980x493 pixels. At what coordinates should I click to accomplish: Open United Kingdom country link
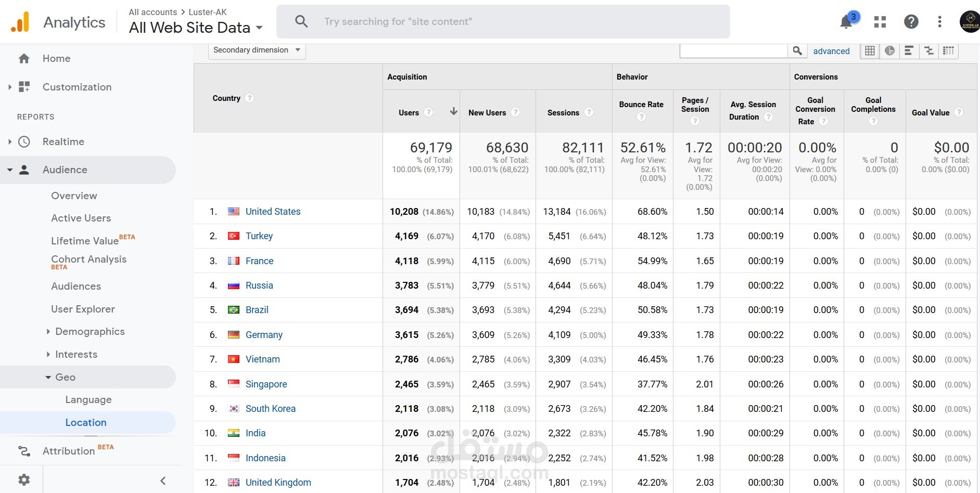coord(278,483)
